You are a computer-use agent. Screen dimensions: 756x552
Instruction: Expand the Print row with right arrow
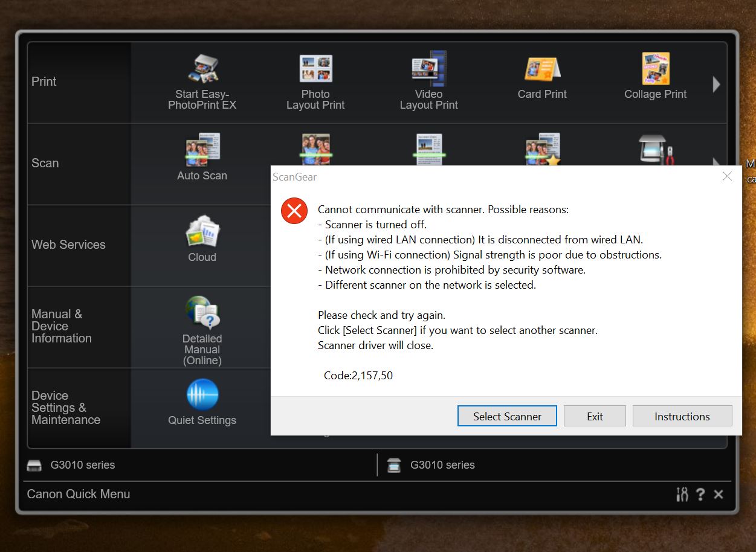coord(716,84)
